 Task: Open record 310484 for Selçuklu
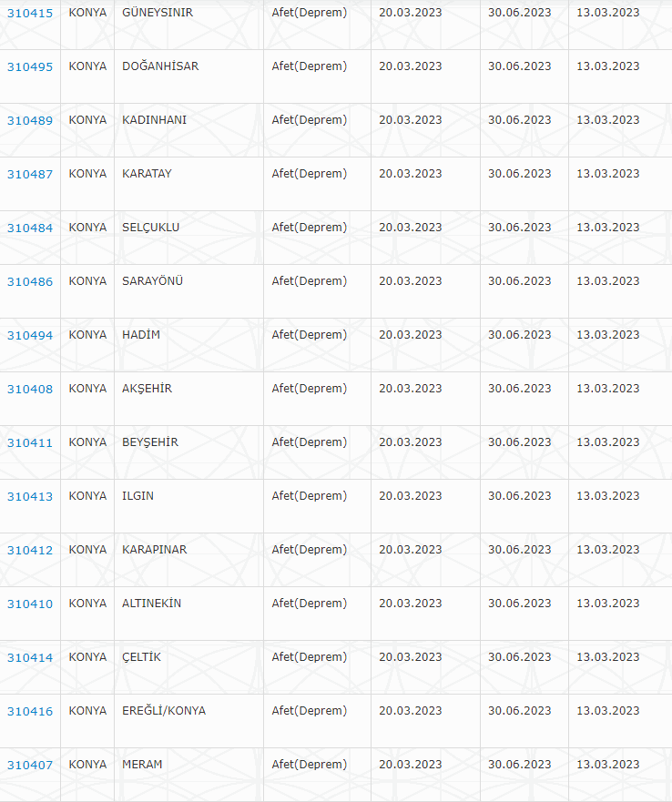(x=30, y=228)
